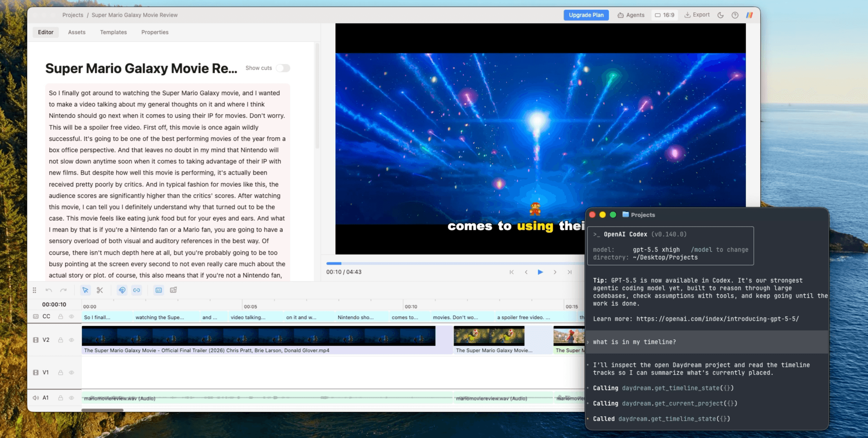Step forward one frame
868x438 pixels.
tap(555, 272)
